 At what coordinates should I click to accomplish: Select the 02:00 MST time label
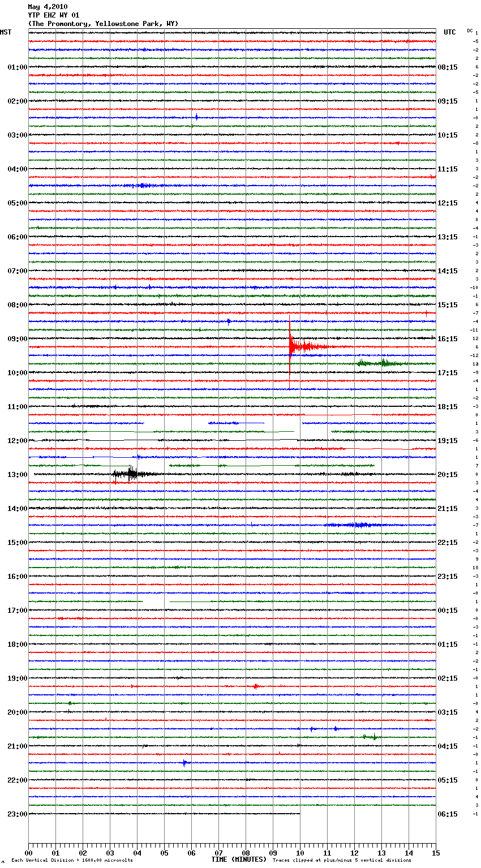click(x=18, y=101)
